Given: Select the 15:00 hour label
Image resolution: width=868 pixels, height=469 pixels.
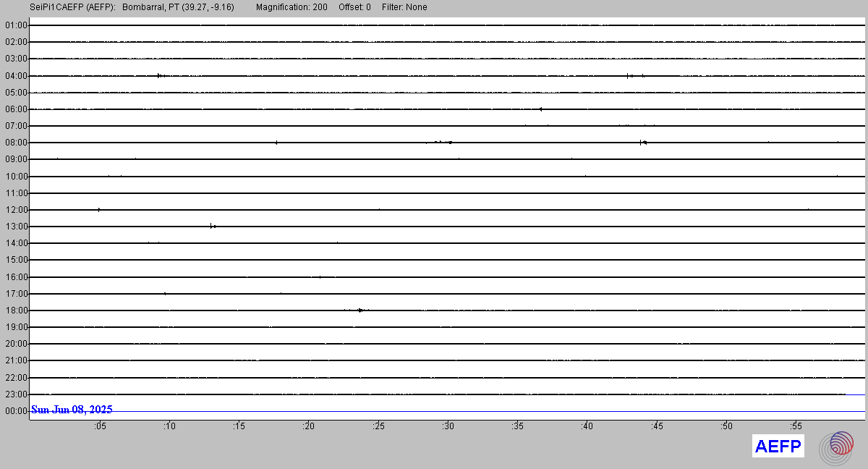Looking at the screenshot, I should pyautogui.click(x=16, y=260).
